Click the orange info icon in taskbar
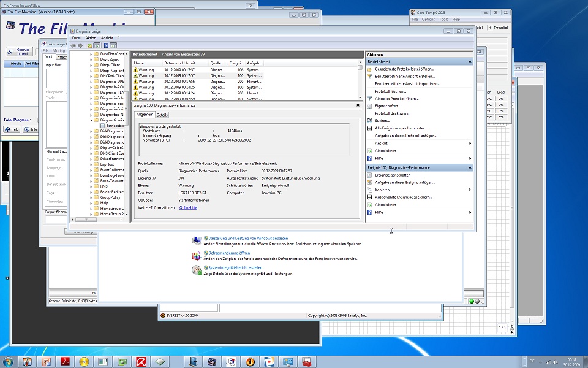 [250, 362]
